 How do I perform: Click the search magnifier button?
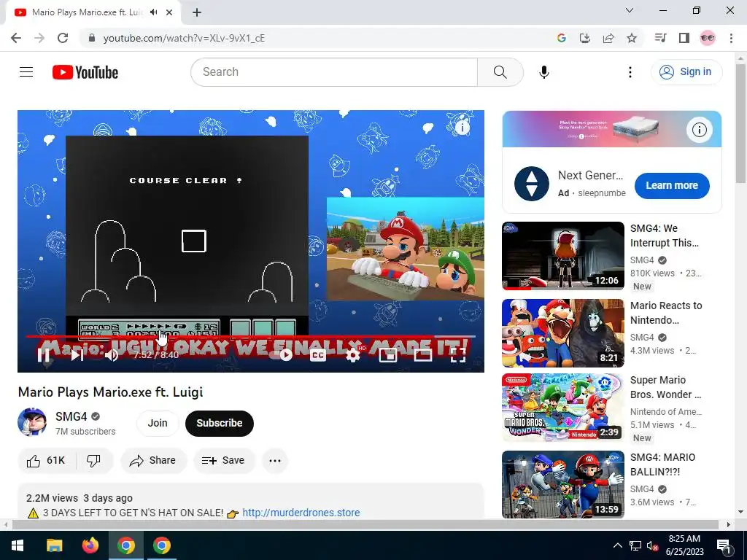(x=500, y=72)
